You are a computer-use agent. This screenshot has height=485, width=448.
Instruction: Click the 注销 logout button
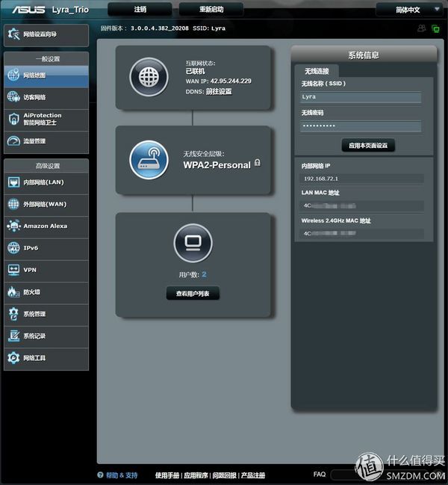pos(140,9)
